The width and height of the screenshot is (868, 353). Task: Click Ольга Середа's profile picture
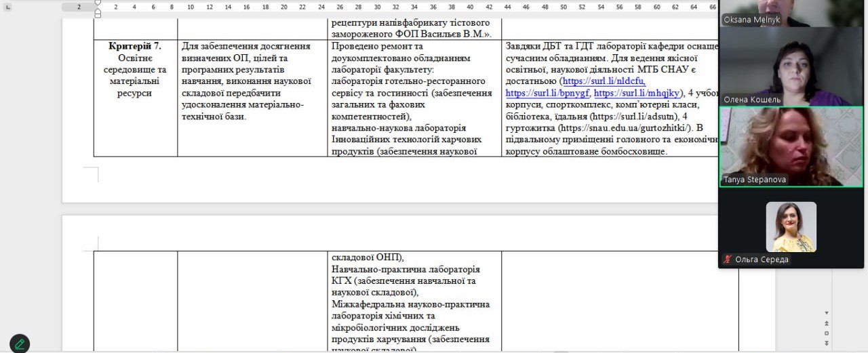point(791,227)
